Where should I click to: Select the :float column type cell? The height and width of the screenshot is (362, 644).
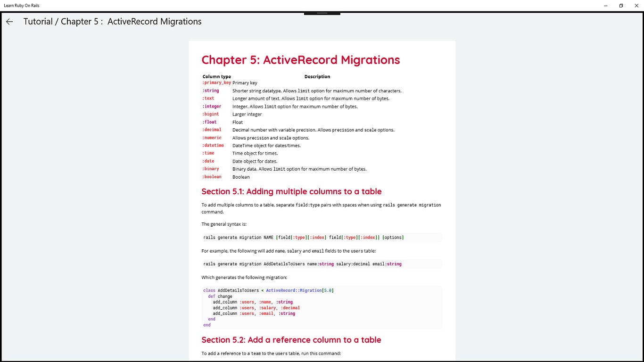pyautogui.click(x=210, y=122)
